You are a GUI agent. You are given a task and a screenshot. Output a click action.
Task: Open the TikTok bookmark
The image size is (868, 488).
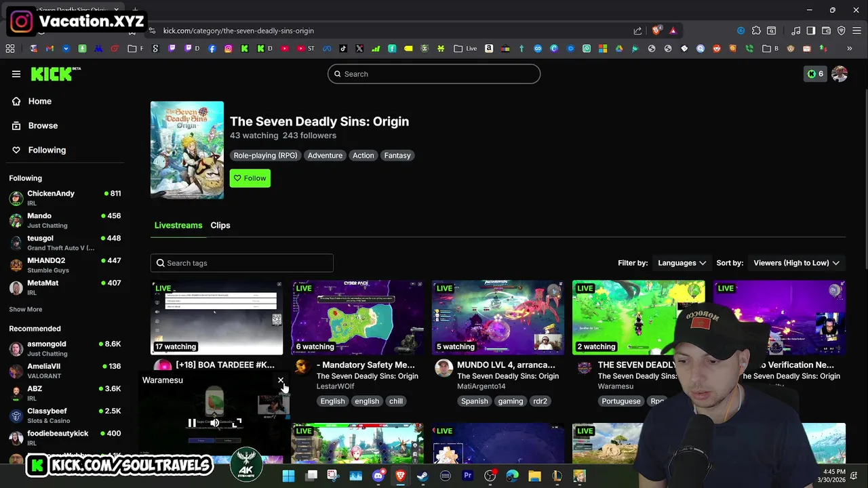coord(343,49)
